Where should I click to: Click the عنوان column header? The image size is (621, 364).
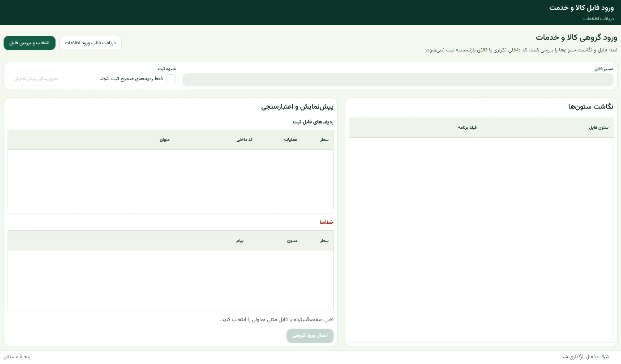165,140
